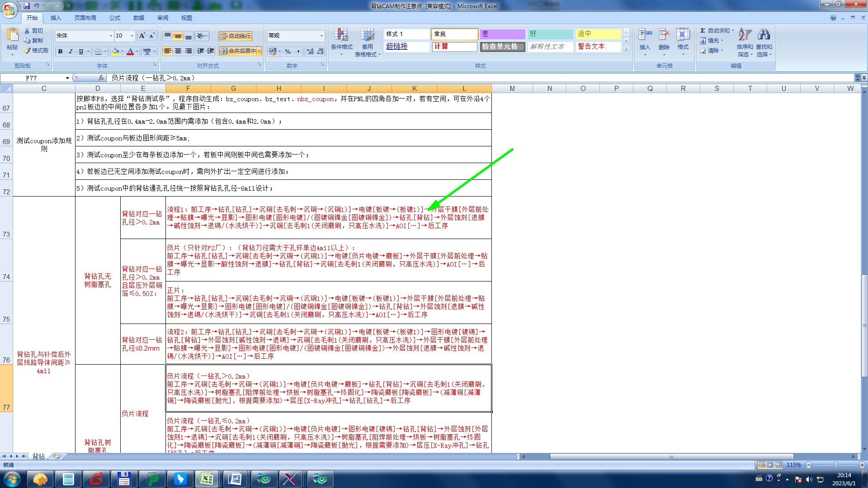
Task: Click increase font size icon
Action: (142, 36)
